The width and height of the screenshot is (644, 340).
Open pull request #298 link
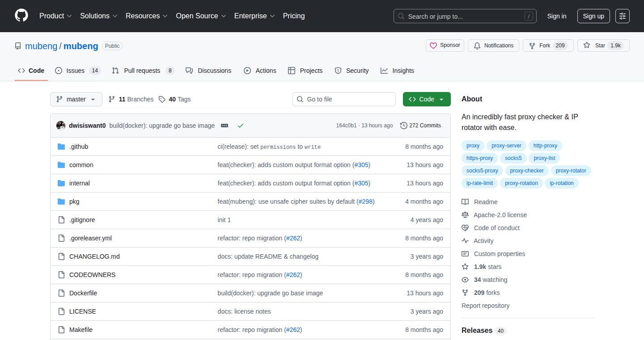click(x=366, y=201)
